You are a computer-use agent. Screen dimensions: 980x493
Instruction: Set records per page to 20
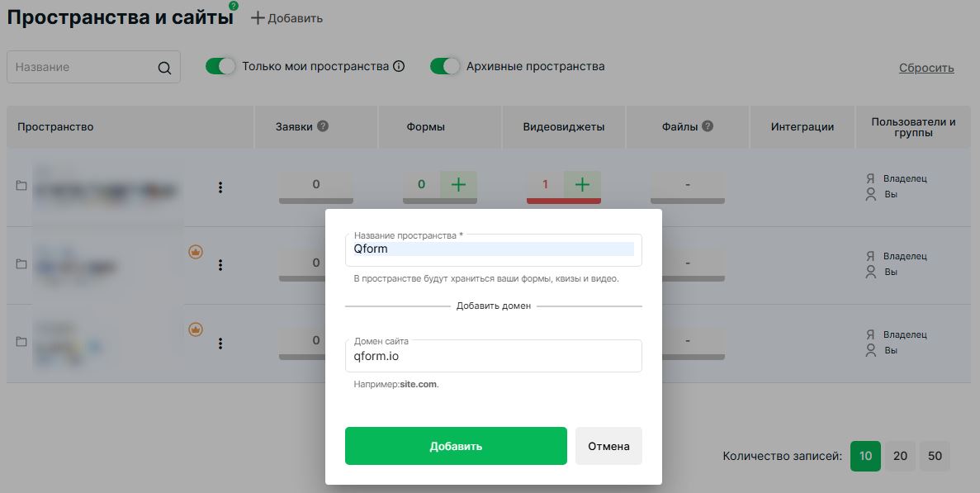[x=900, y=456]
